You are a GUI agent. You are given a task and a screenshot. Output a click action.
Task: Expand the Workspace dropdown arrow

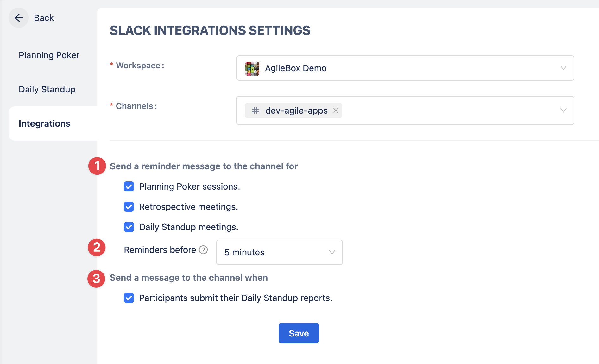pos(563,68)
